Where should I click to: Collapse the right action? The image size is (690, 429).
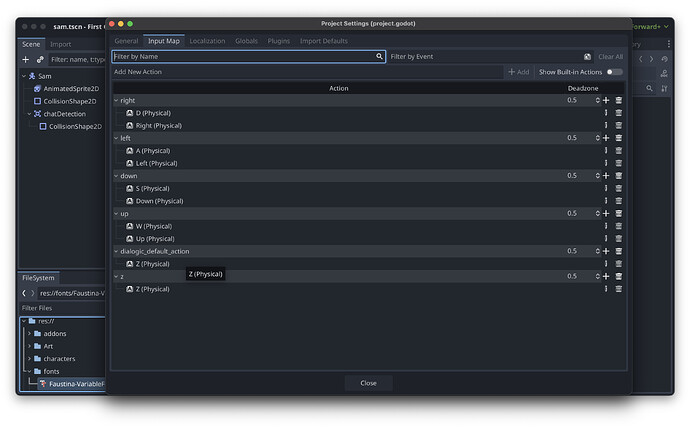[116, 100]
